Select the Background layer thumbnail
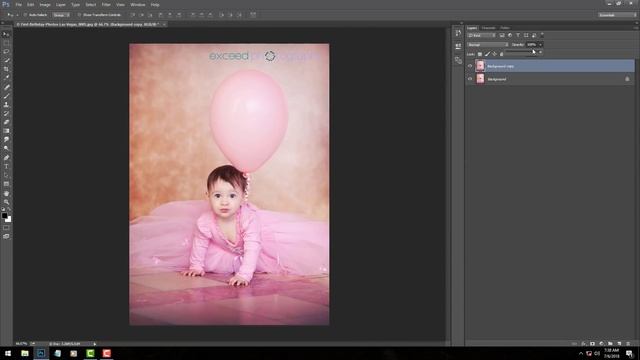640x360 pixels. [480, 79]
